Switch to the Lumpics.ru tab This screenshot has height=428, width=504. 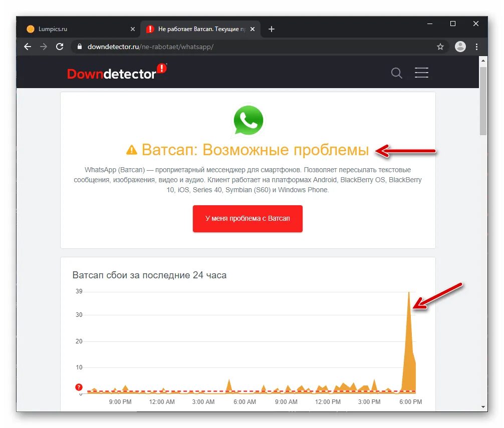81,29
